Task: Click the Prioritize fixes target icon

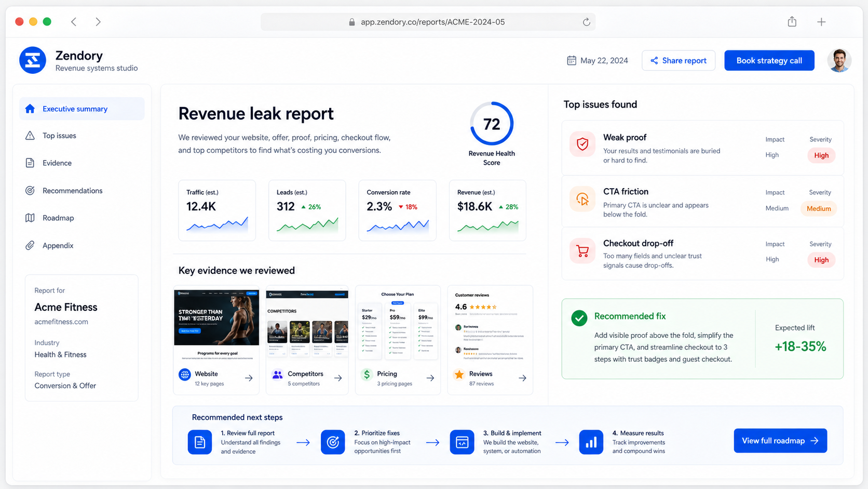Action: pyautogui.click(x=333, y=442)
